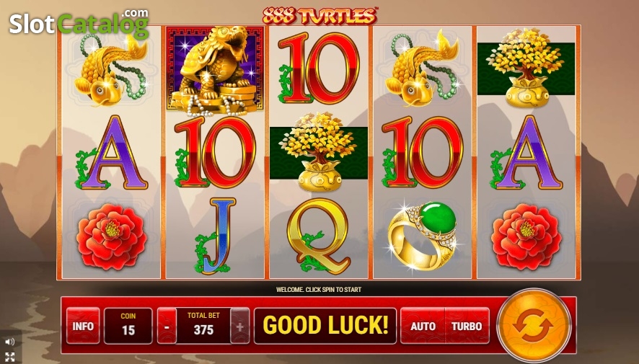Click the money tree on fifth reel

pyautogui.click(x=526, y=68)
